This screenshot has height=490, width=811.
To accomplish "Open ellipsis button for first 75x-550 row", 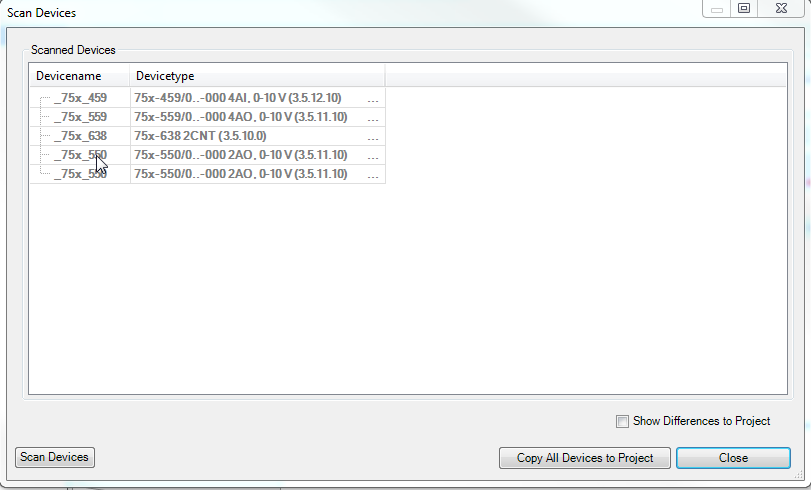I will [x=373, y=155].
